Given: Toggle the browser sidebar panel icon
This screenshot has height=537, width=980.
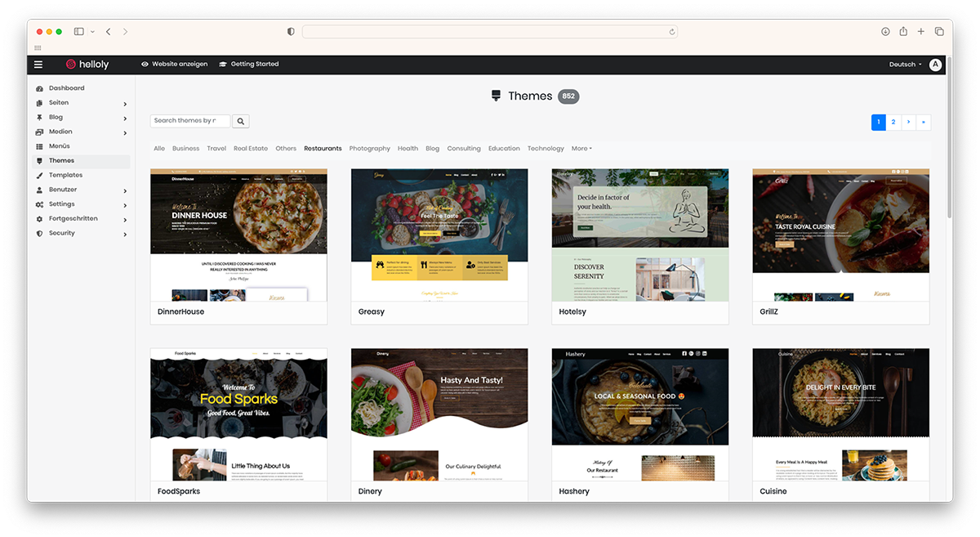Looking at the screenshot, I should [x=79, y=32].
